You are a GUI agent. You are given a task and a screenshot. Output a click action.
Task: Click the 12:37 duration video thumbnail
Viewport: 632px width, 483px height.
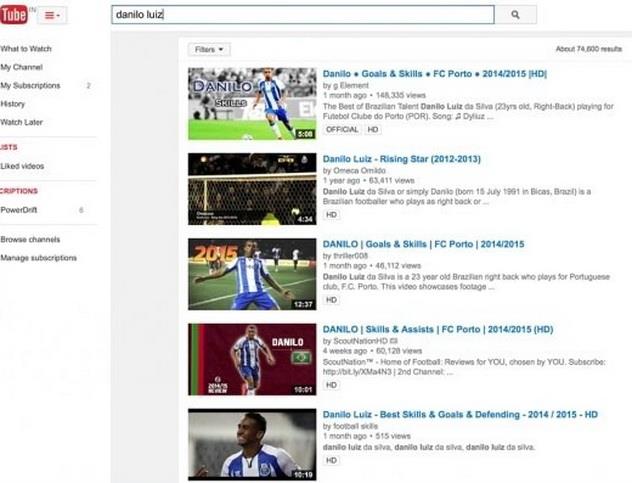[x=252, y=274]
